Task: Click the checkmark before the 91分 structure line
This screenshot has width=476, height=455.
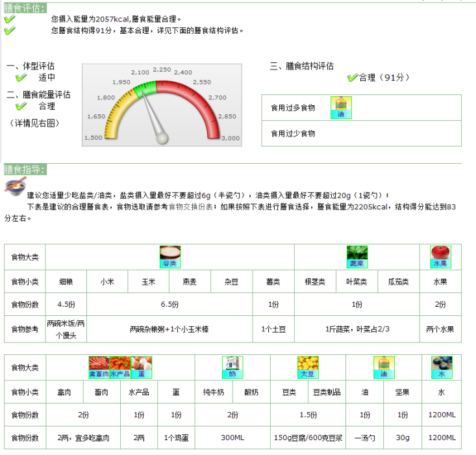Action: pyautogui.click(x=10, y=31)
